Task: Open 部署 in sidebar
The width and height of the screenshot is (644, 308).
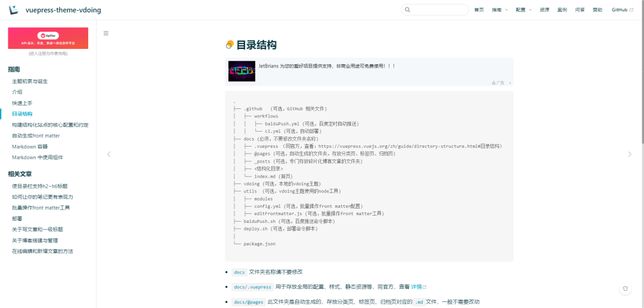Action: (17, 219)
